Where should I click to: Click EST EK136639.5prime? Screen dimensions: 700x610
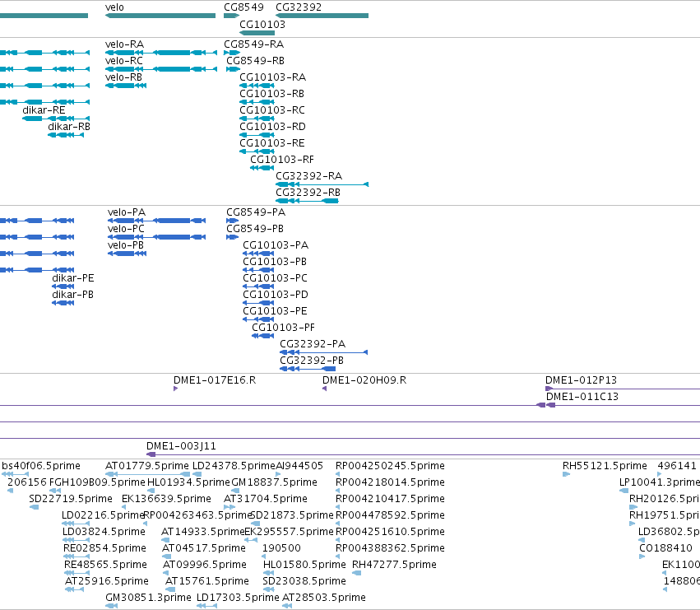[x=124, y=507]
